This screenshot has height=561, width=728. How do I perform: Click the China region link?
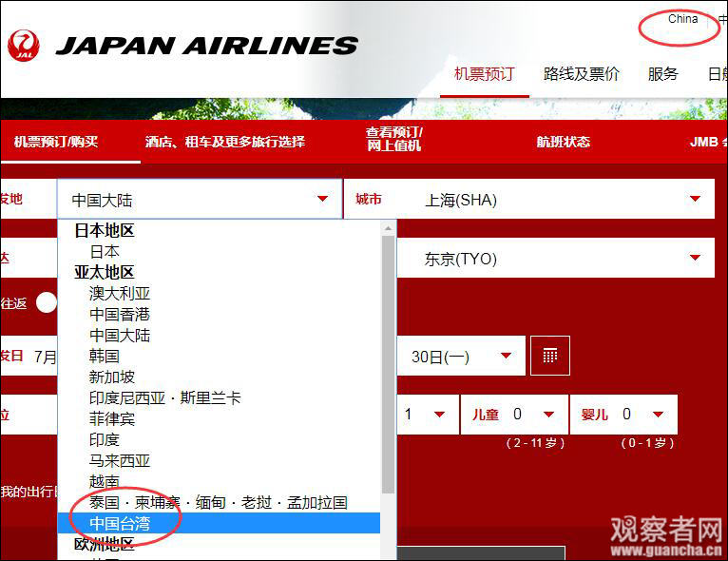pyautogui.click(x=682, y=19)
